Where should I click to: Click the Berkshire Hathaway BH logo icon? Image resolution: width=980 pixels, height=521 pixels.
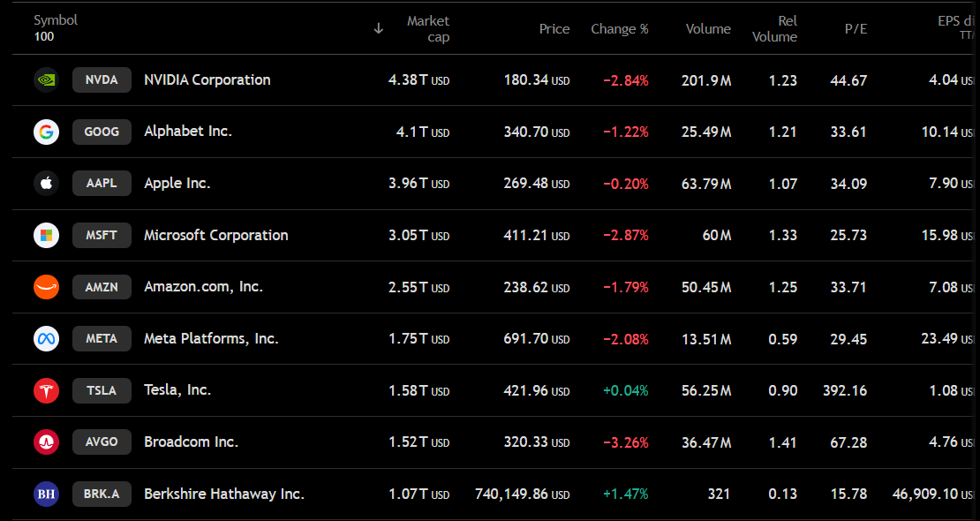click(x=46, y=494)
